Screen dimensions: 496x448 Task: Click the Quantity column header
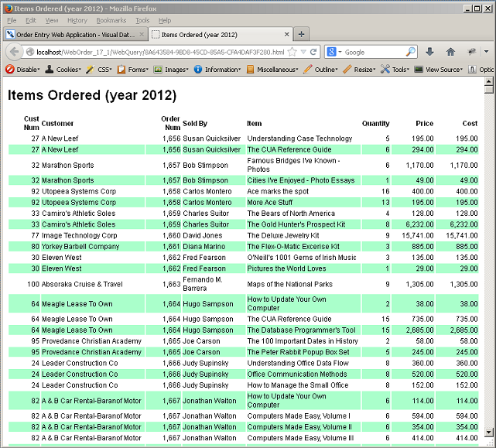pos(375,123)
